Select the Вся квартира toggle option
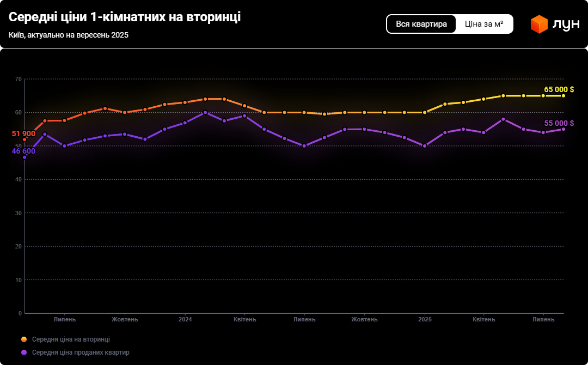Image resolution: width=588 pixels, height=365 pixels. 421,24
